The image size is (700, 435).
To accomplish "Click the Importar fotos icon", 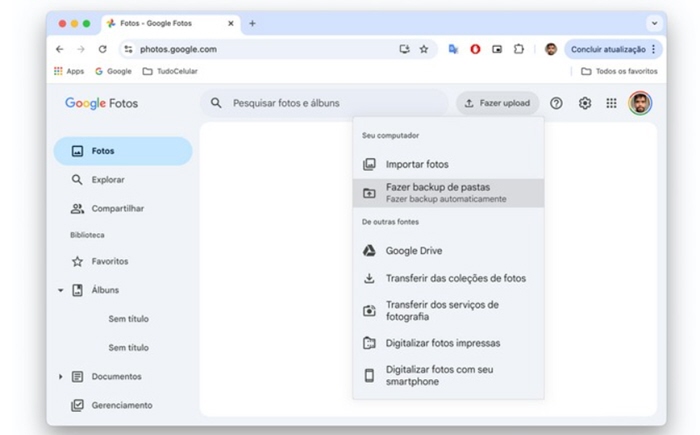I will click(369, 164).
